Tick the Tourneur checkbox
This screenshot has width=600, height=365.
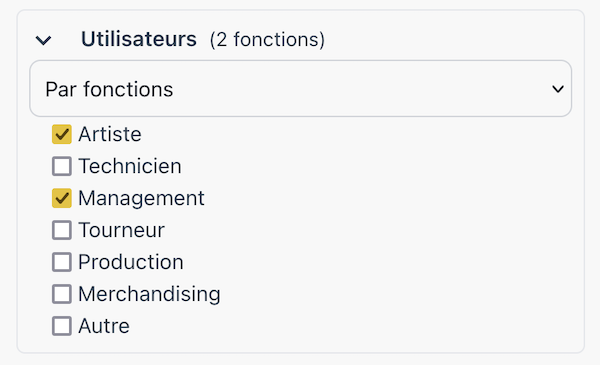pyautogui.click(x=62, y=230)
